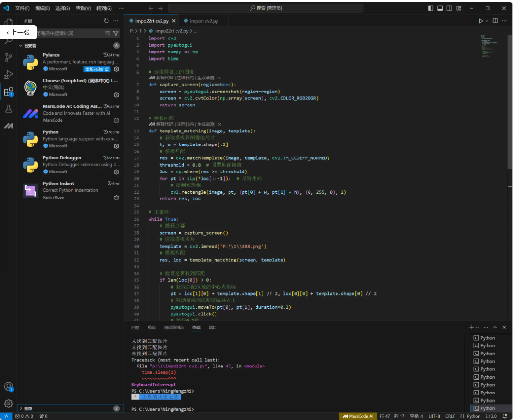Split the editor to the right
This screenshot has width=513, height=420.
[495, 21]
